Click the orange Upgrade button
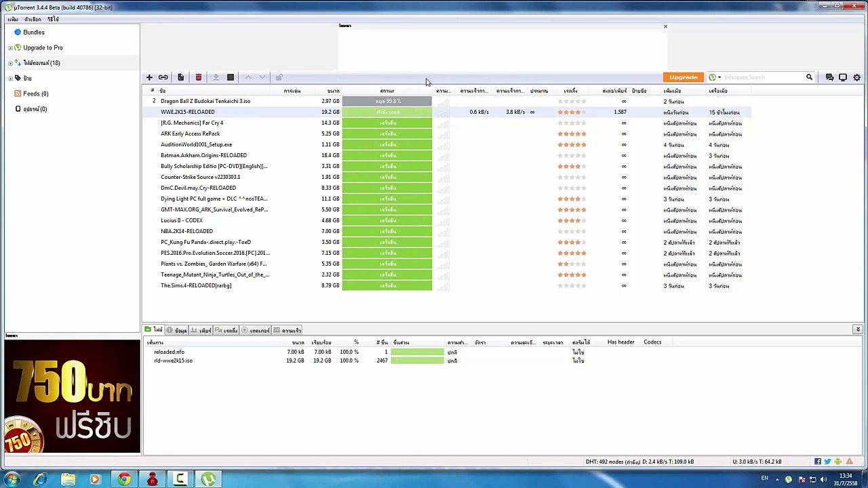Screen dimensions: 868x488 (x=683, y=77)
